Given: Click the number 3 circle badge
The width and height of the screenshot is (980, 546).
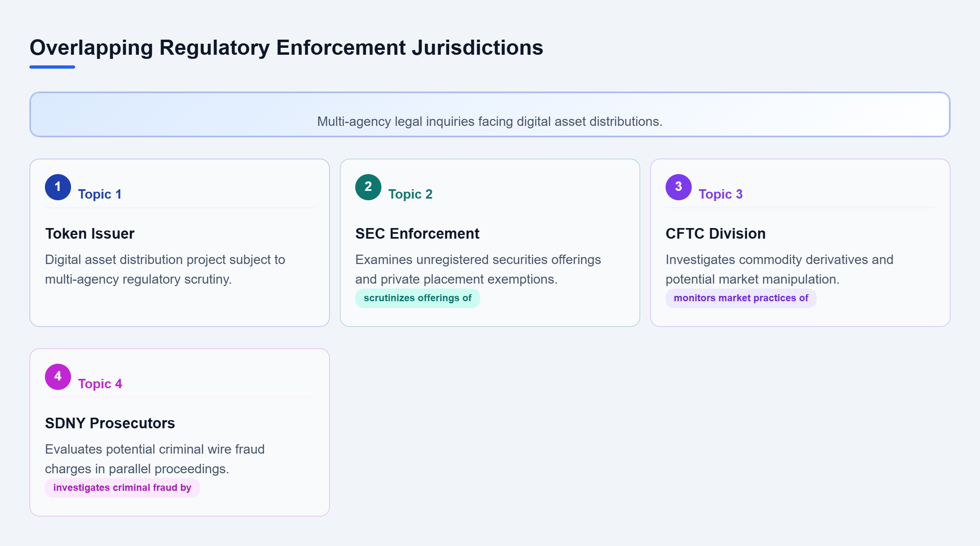Looking at the screenshot, I should [679, 187].
